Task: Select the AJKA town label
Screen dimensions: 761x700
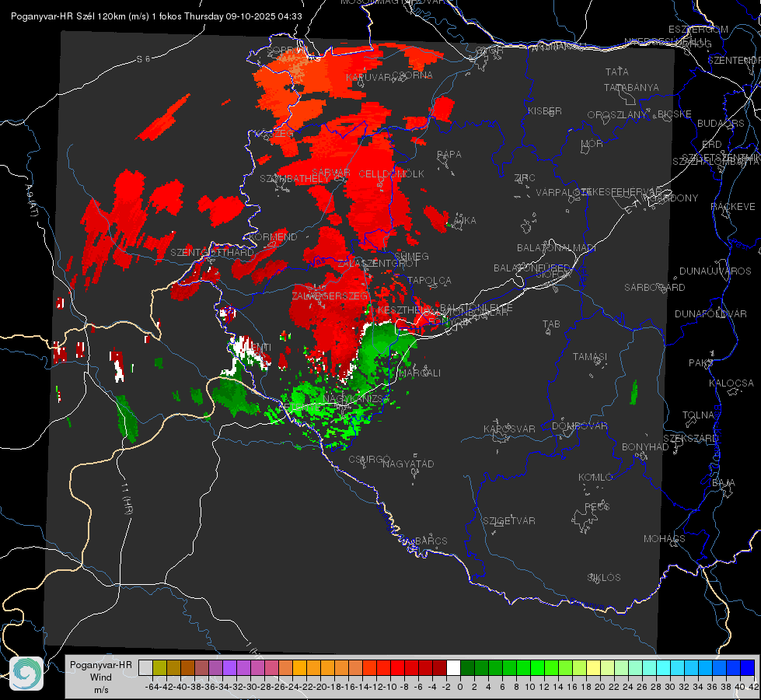Action: [x=465, y=221]
